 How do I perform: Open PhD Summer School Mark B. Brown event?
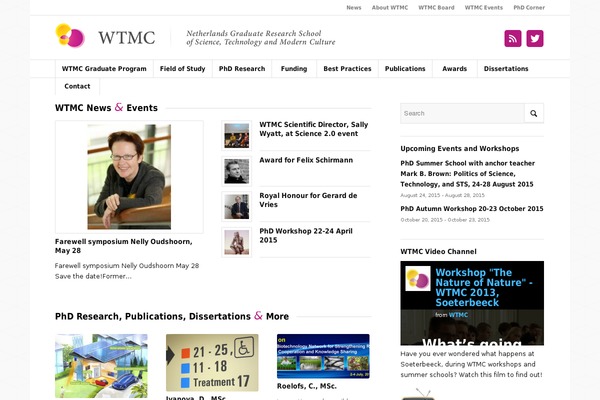click(468, 174)
